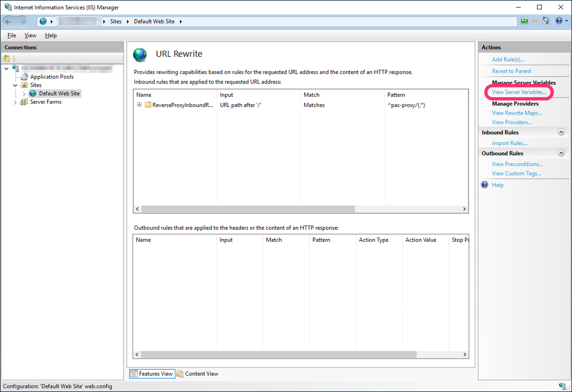Open the View menu

click(30, 35)
